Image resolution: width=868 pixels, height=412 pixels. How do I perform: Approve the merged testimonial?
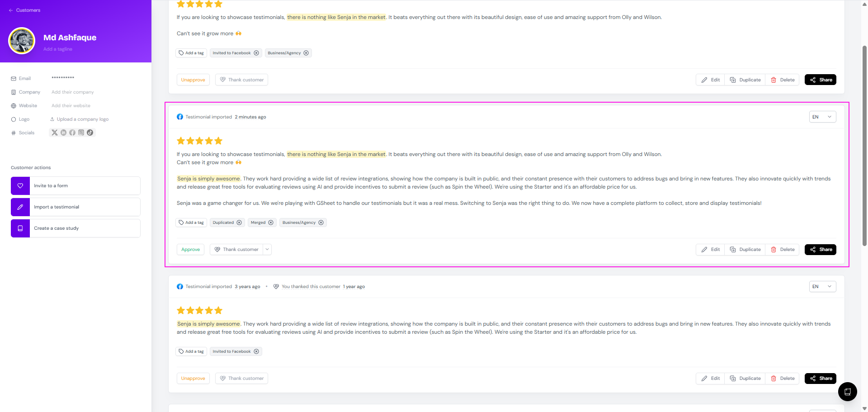(x=190, y=250)
